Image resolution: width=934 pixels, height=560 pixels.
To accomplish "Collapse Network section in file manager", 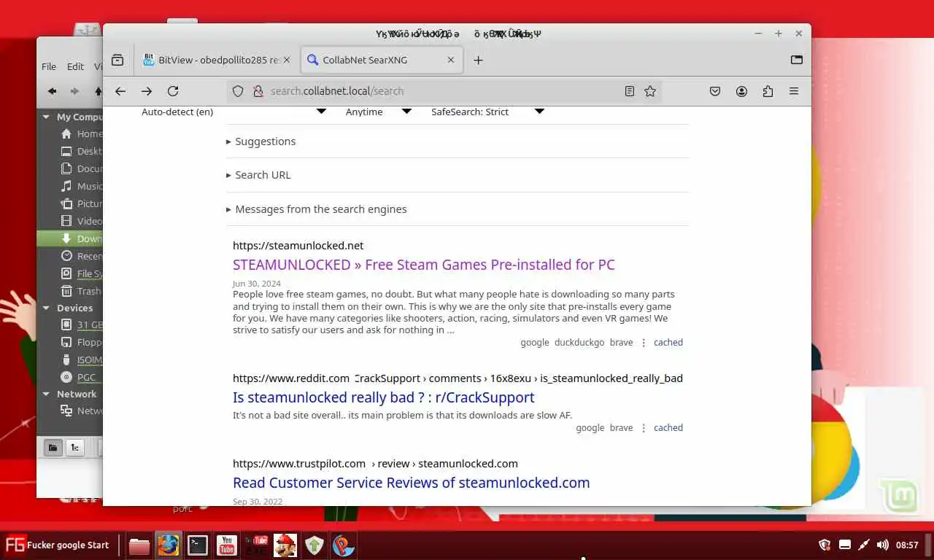I will tap(47, 394).
